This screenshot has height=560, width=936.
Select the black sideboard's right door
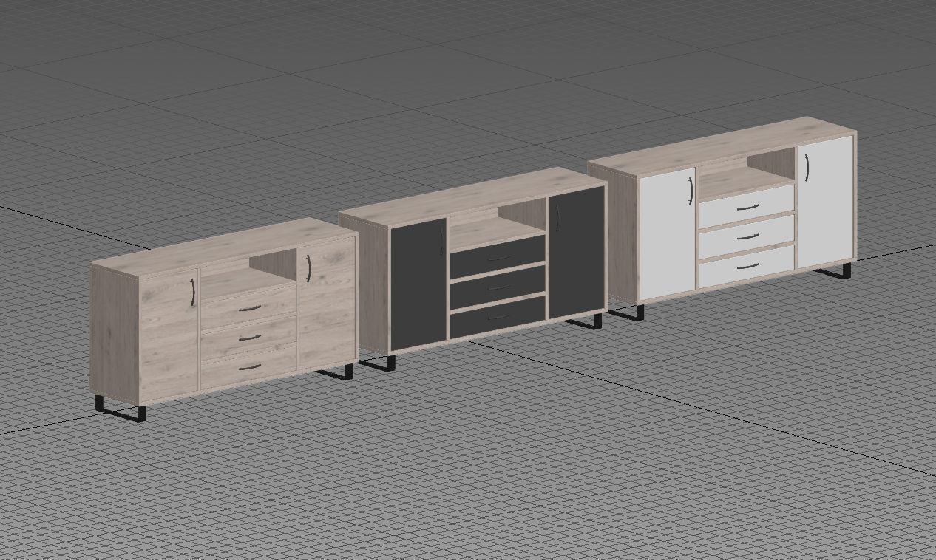[x=576, y=253]
